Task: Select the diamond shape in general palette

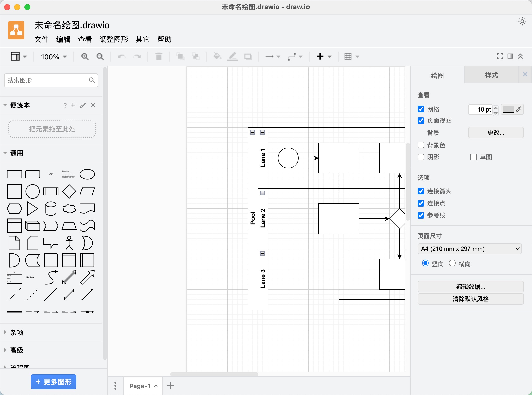Action: 69,191
